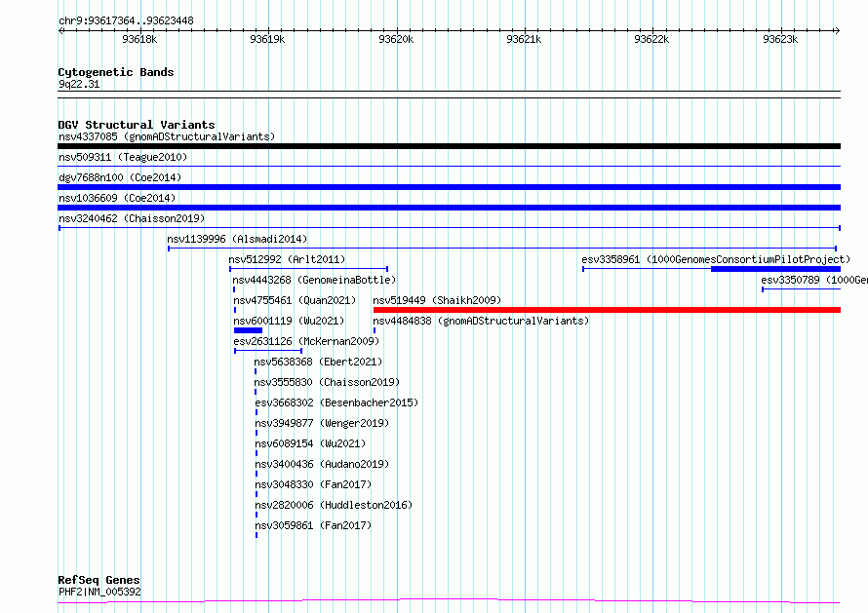
Task: Click nsv1139996 (Alsmadi2014) variant label
Action: coord(237,239)
